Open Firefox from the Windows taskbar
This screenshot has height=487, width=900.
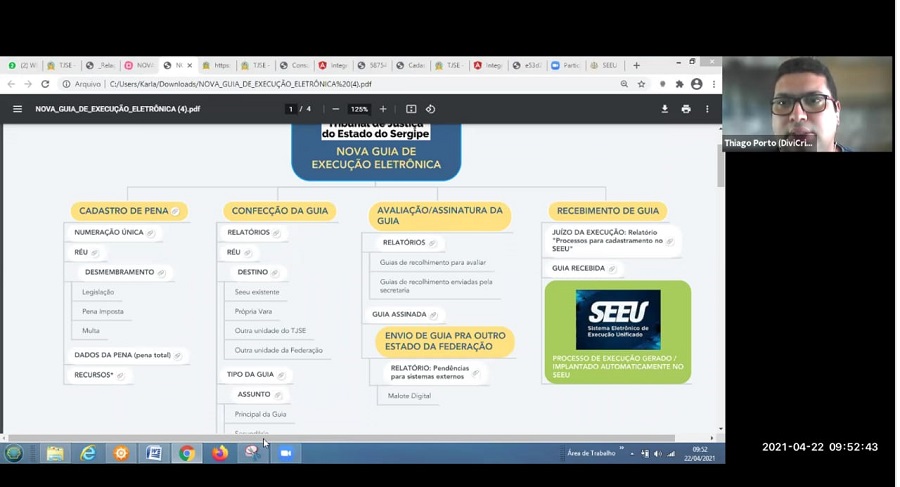click(x=219, y=454)
